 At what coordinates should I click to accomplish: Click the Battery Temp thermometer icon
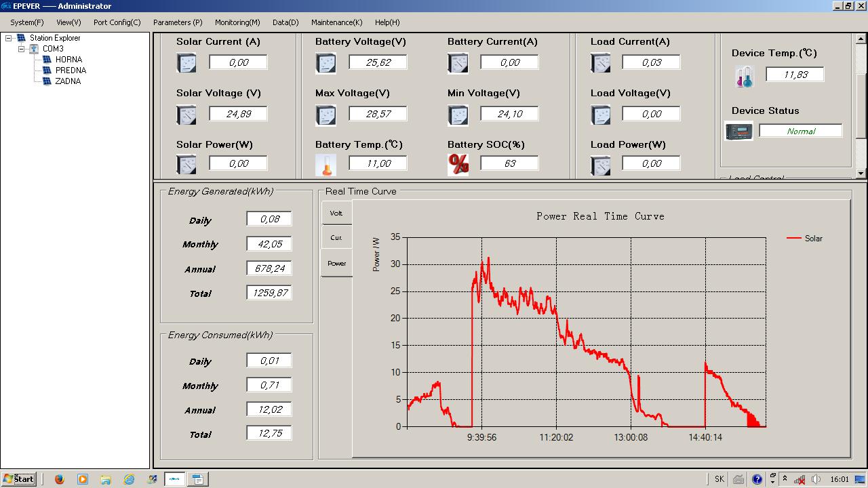click(325, 164)
